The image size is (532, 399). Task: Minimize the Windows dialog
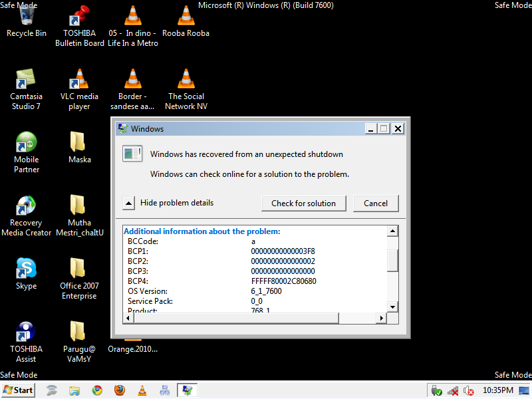pyautogui.click(x=371, y=129)
